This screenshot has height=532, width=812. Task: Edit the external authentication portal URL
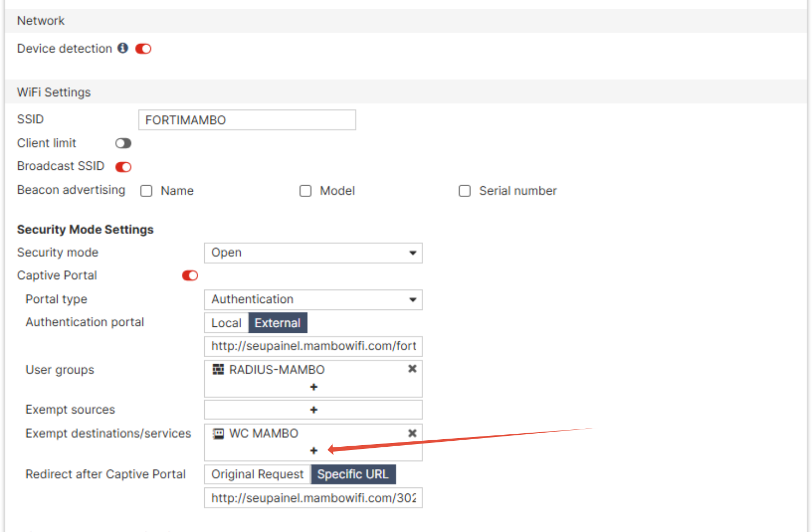[x=313, y=346]
